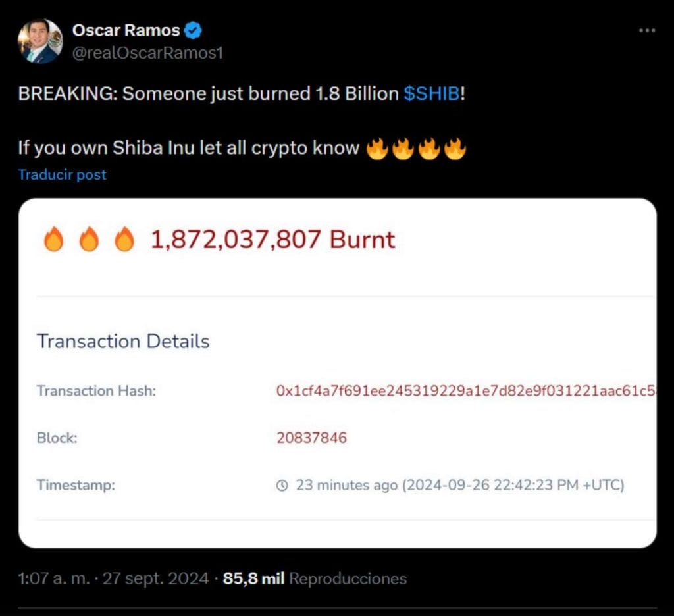
Task: Click the third flame icon next to burnt amount
Action: pyautogui.click(x=124, y=240)
